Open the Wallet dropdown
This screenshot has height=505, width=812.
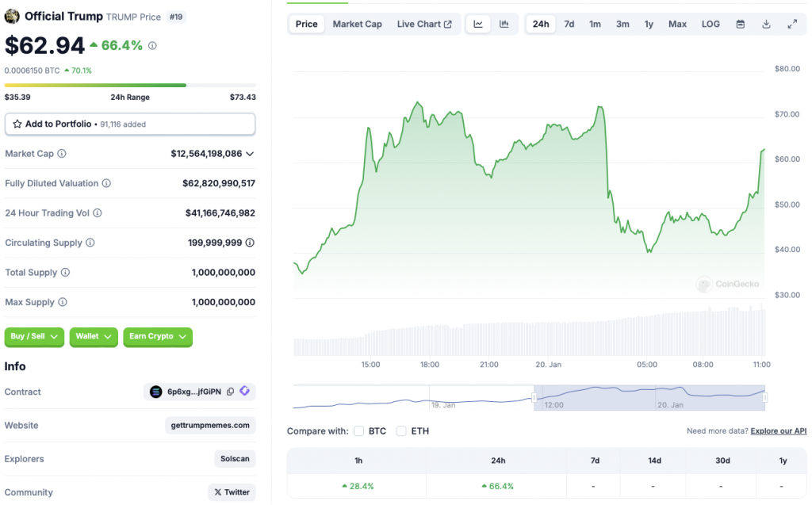(94, 336)
